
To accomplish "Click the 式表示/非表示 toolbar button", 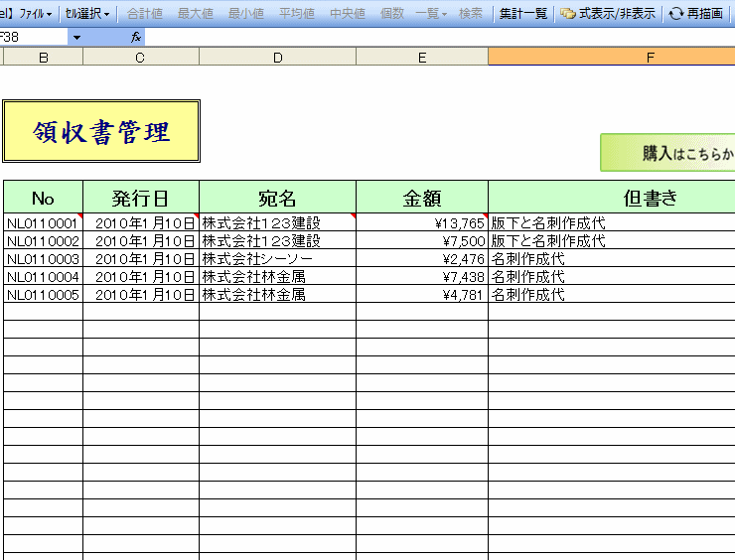I will (x=608, y=14).
